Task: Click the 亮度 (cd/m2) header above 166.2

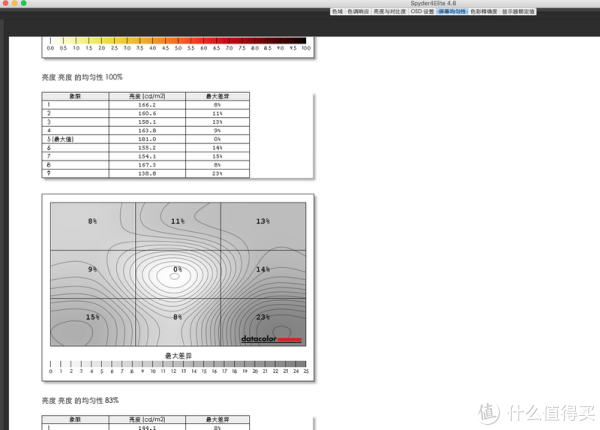Action: 147,96
